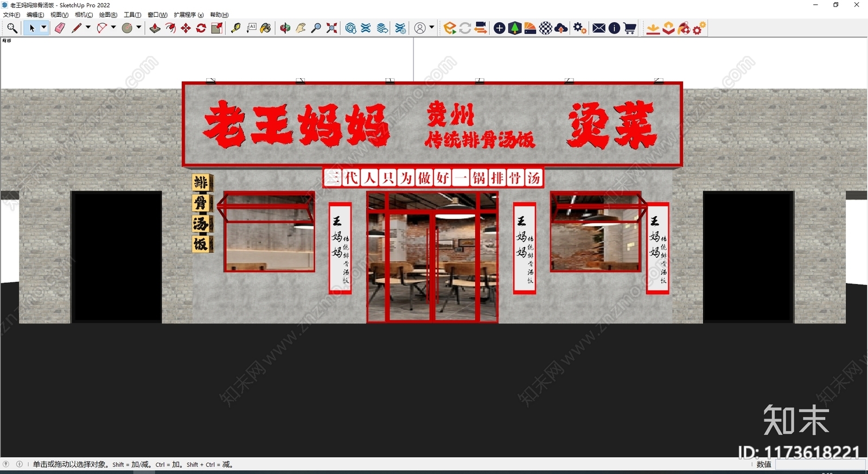Click Enscape cloud upload icon
868x474 pixels.
pyautogui.click(x=561, y=28)
